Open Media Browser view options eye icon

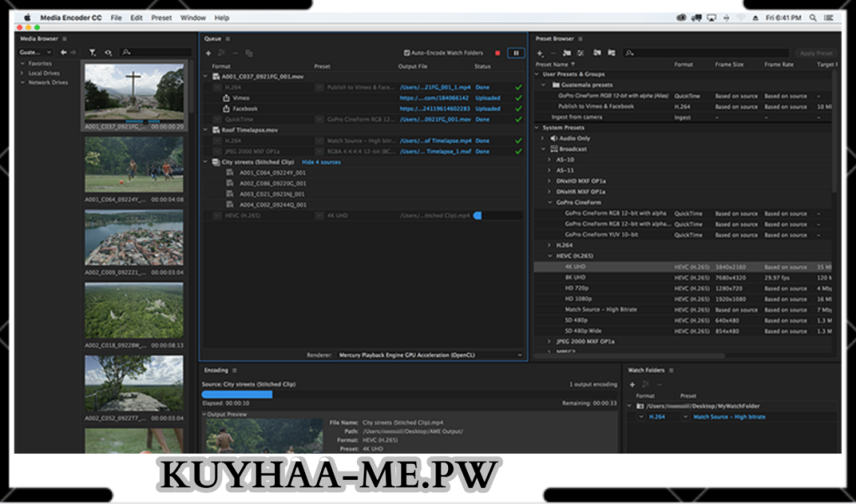coord(108,53)
